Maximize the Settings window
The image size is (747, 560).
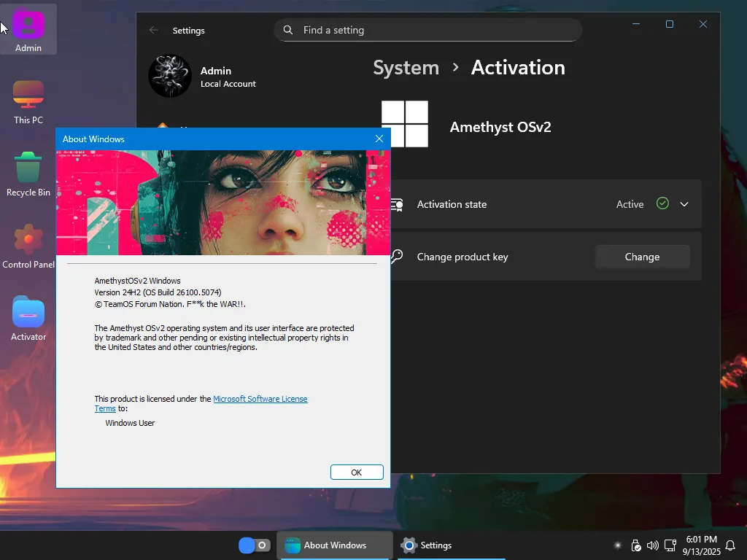pos(670,24)
